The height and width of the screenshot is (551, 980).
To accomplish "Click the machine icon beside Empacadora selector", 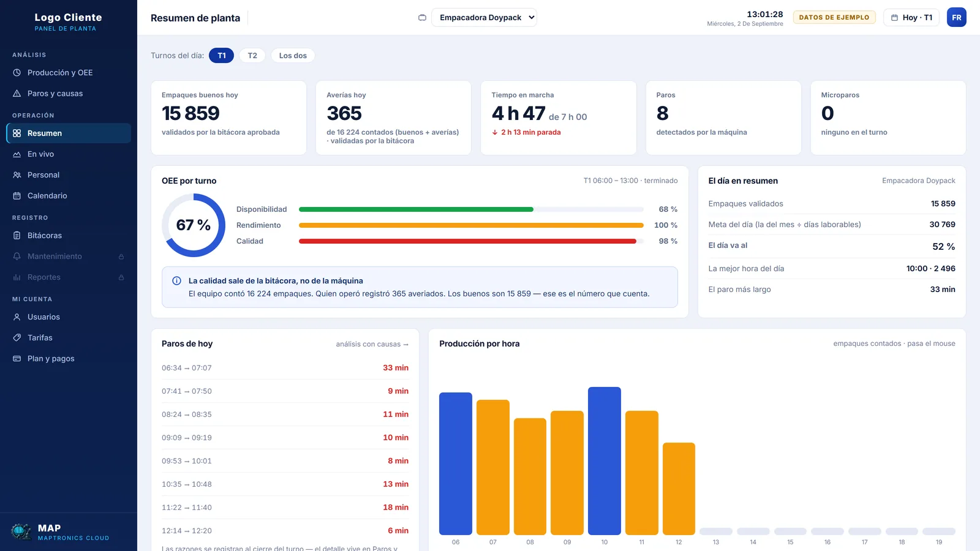I will click(x=422, y=18).
